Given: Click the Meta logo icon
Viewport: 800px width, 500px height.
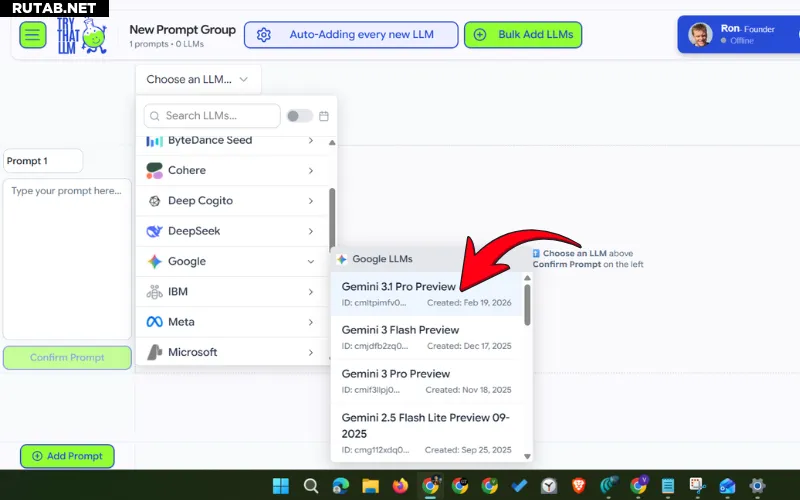Looking at the screenshot, I should click(154, 322).
